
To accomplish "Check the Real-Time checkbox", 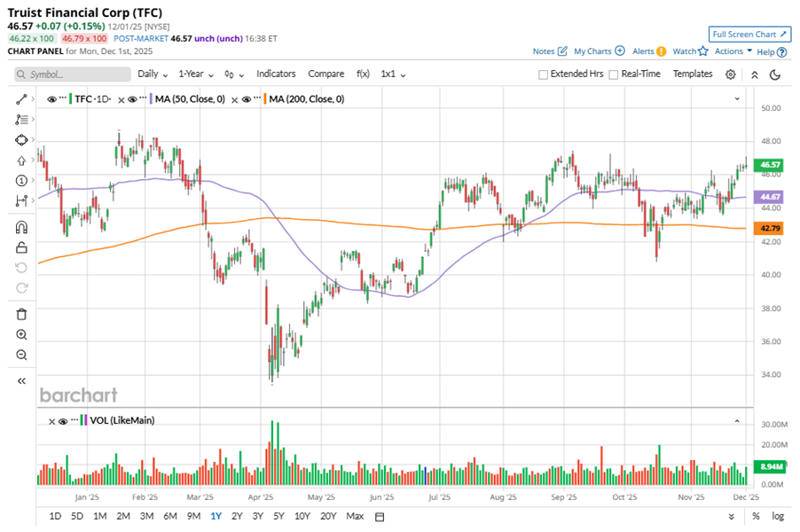I will coord(614,74).
